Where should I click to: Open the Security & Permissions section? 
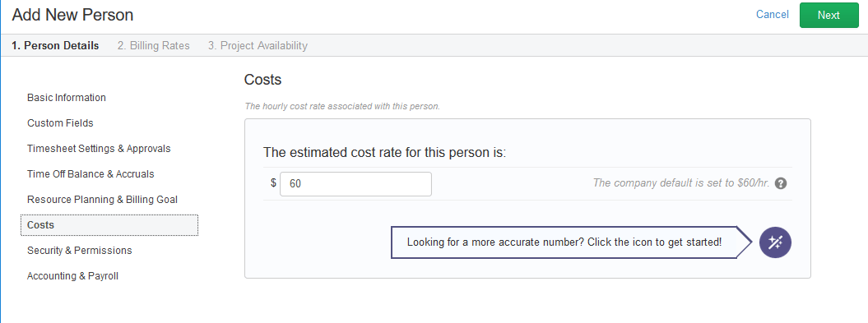(80, 251)
